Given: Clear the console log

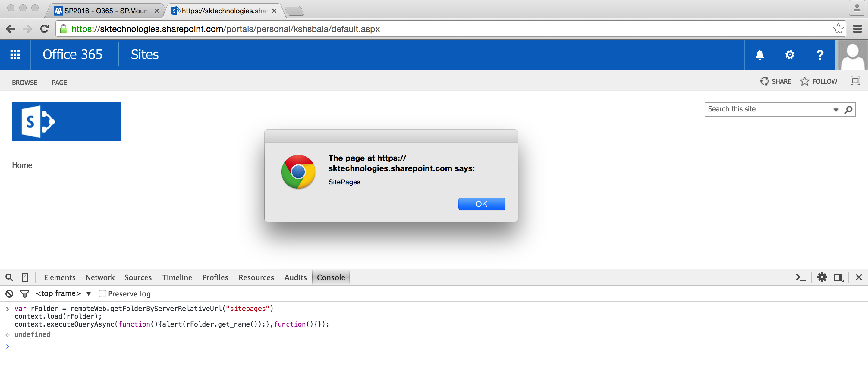Looking at the screenshot, I should [x=9, y=294].
